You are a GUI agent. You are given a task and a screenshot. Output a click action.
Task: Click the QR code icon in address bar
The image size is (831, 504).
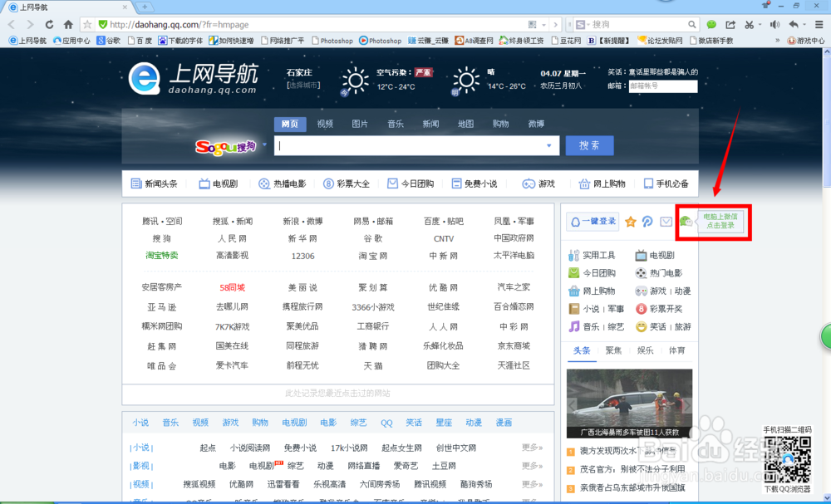coord(532,24)
